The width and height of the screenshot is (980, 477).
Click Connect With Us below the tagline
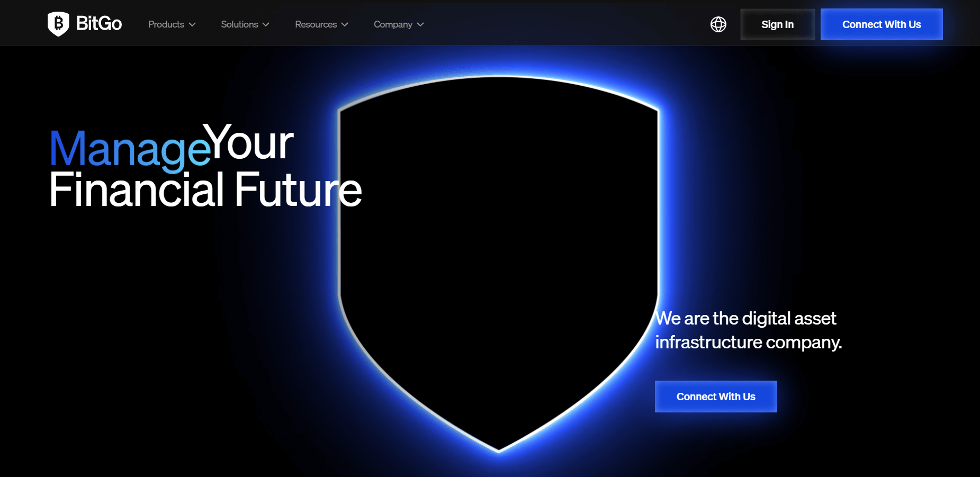click(x=715, y=397)
